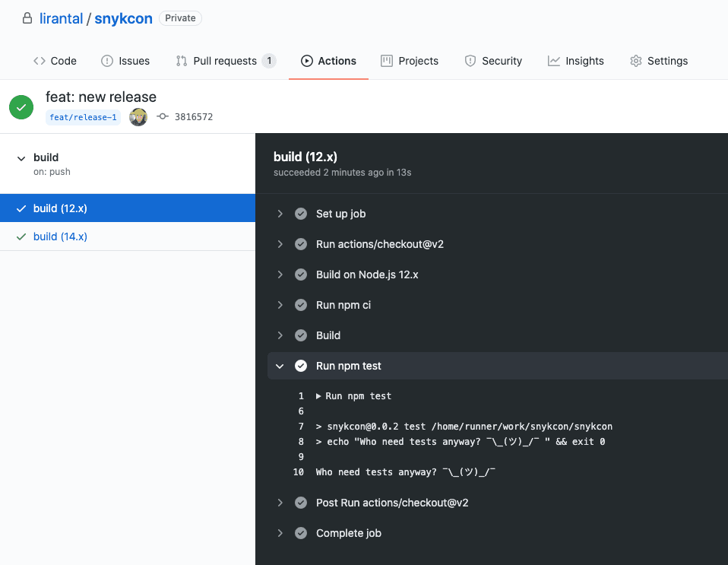Collapse the Run npm test step
This screenshot has height=565, width=728.
coord(280,366)
